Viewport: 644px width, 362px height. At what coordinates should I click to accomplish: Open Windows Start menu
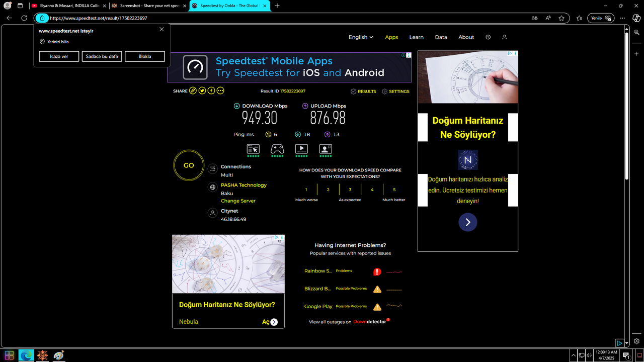(x=9, y=355)
